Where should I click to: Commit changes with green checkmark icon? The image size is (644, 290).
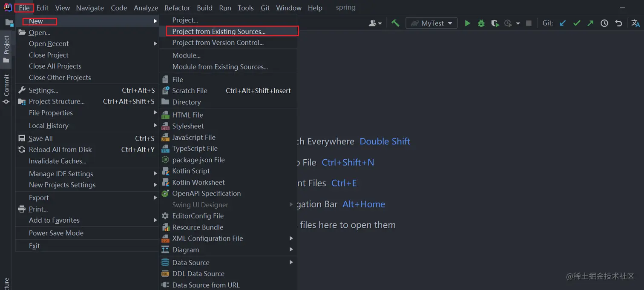[x=577, y=23]
